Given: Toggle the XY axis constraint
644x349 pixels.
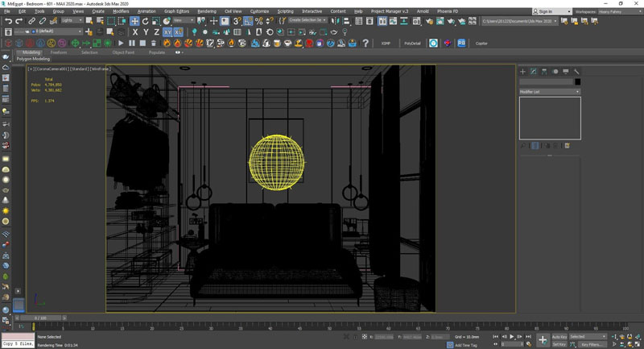Looking at the screenshot, I should click(x=167, y=32).
